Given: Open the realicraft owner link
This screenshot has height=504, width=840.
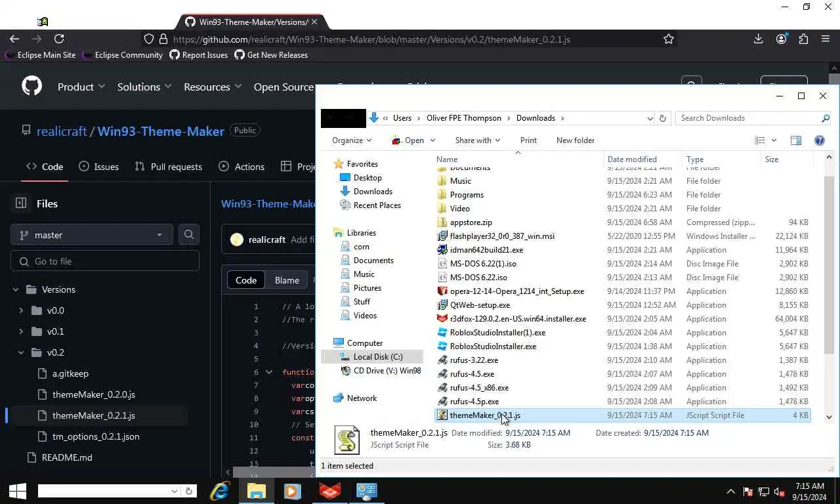Looking at the screenshot, I should point(62,131).
